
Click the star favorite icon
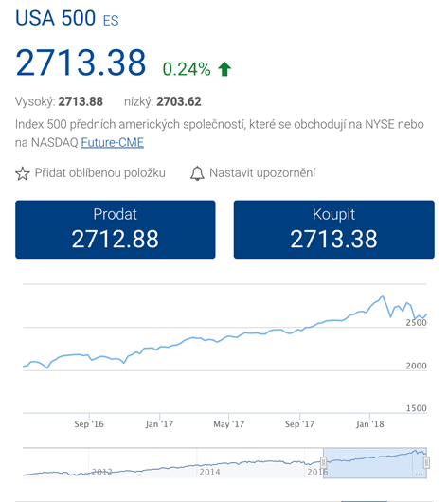coord(23,173)
